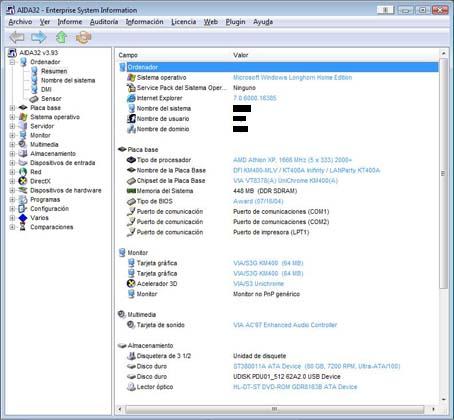
Task: Expand the Placa base tree node
Action: (12, 108)
